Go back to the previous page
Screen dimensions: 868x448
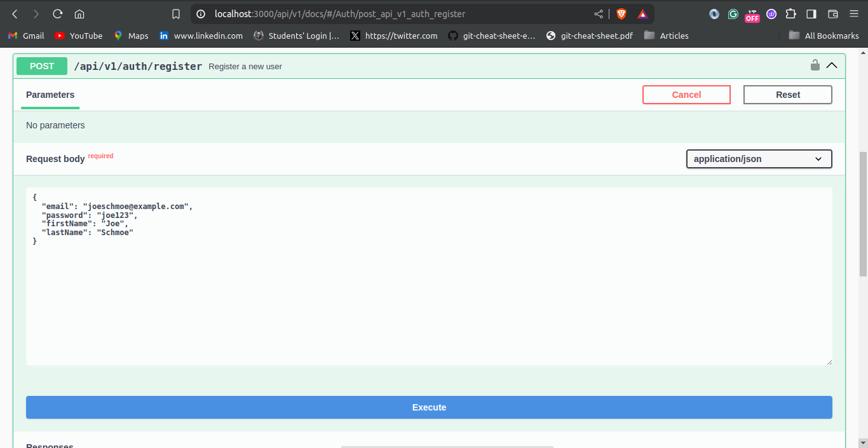tap(15, 13)
